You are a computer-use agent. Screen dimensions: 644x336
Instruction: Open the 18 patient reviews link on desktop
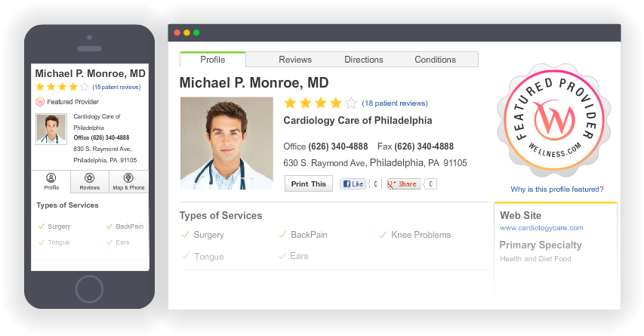[x=395, y=103]
